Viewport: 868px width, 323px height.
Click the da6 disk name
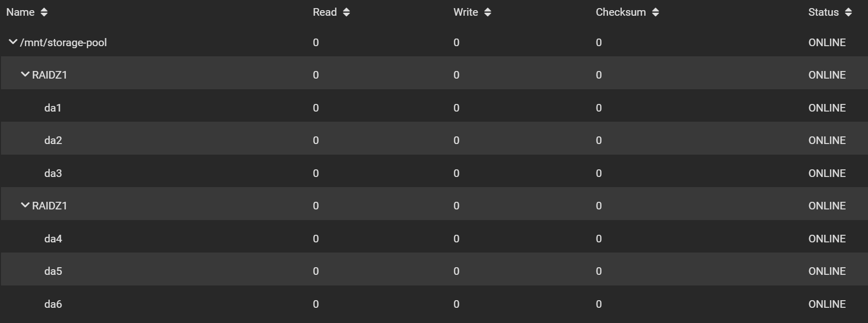[x=53, y=304]
